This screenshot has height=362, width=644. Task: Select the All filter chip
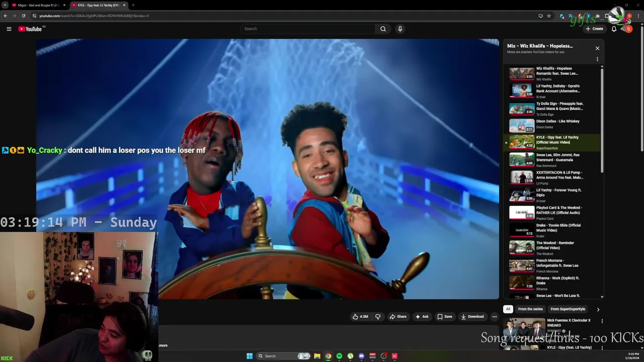pos(508,309)
